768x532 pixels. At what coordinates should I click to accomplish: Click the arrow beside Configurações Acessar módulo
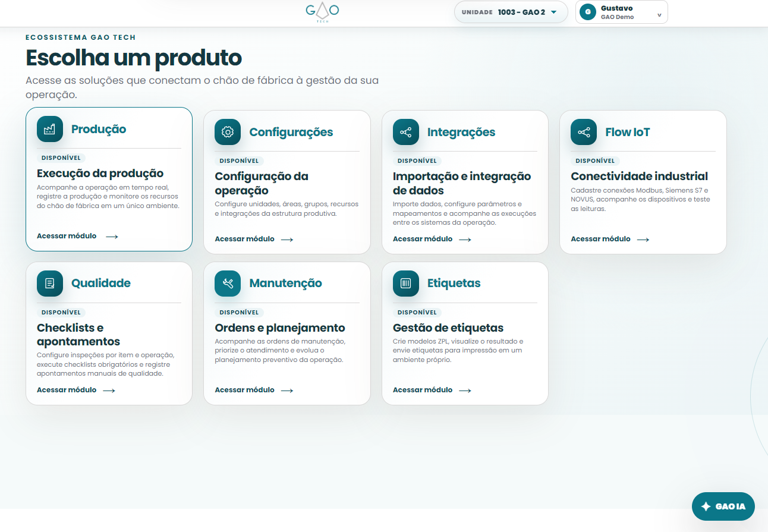point(287,240)
